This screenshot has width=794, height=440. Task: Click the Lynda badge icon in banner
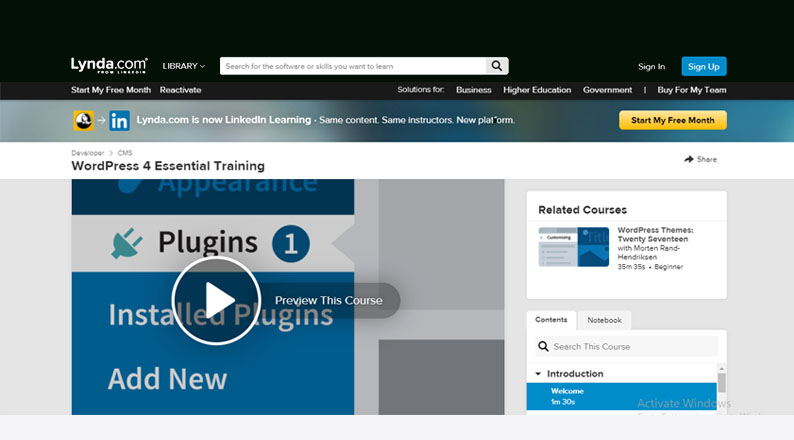click(x=84, y=121)
